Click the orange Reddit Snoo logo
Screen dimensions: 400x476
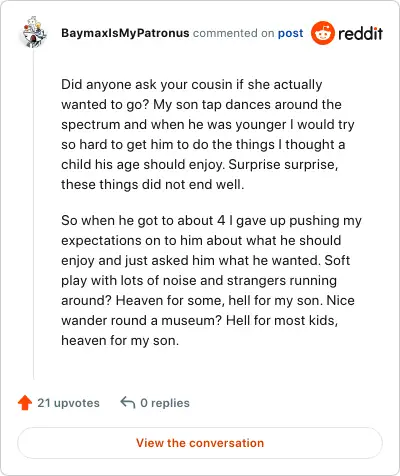pos(322,33)
